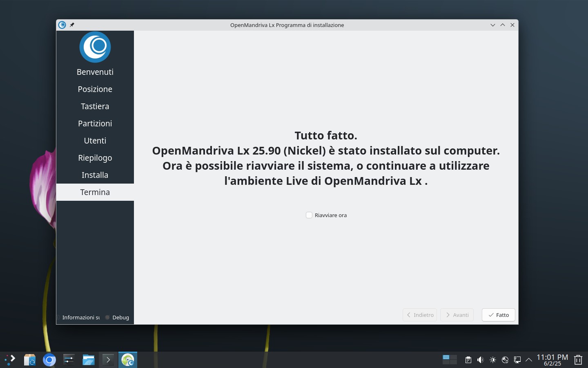Expand hidden system tray icons arrow
The width and height of the screenshot is (588, 368).
click(529, 360)
